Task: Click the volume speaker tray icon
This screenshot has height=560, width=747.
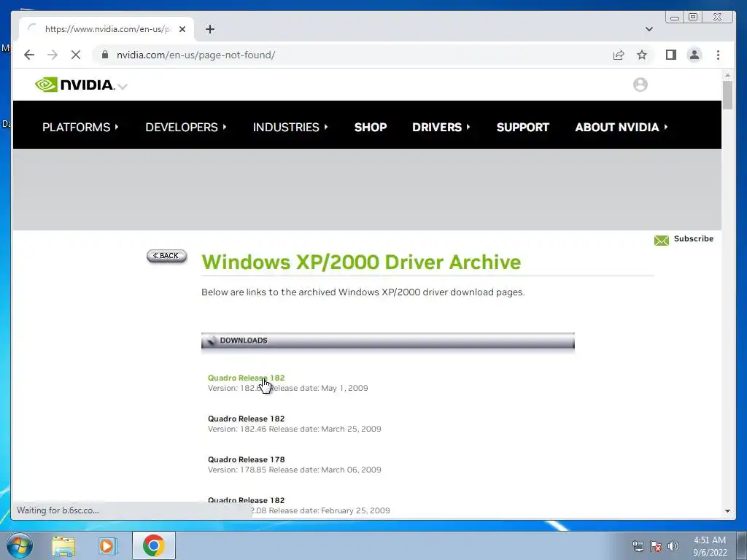Action: coord(673,546)
